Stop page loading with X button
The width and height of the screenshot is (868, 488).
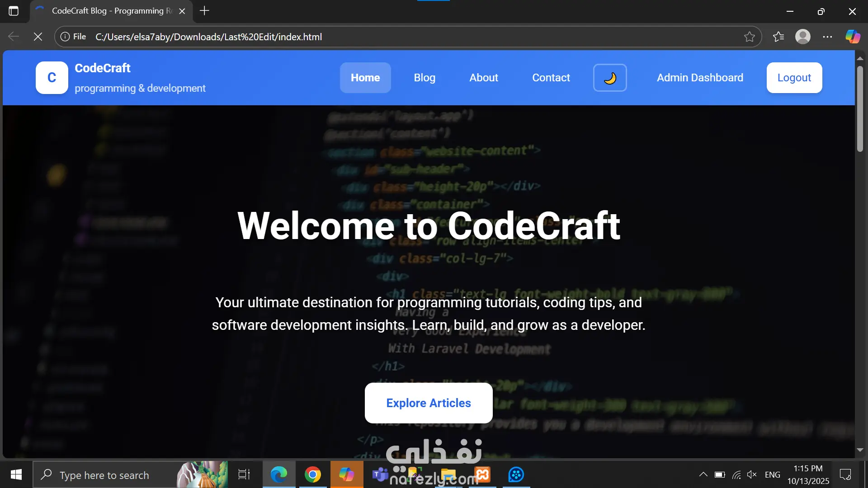coord(38,37)
